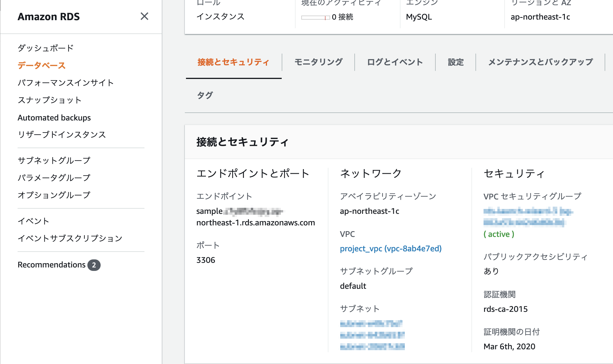Switch to 設定 tab
The image size is (613, 364).
pyautogui.click(x=456, y=62)
